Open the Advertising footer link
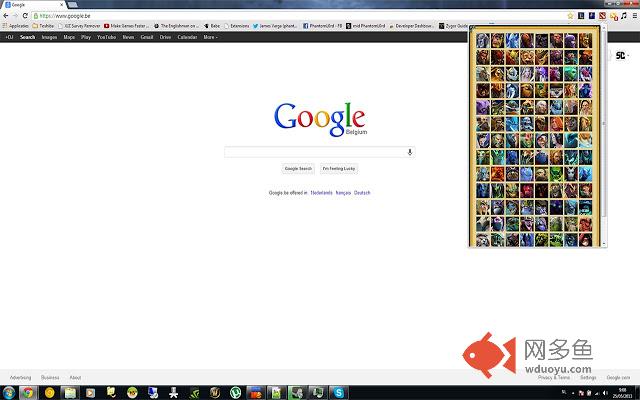The width and height of the screenshot is (640, 400). pos(20,378)
